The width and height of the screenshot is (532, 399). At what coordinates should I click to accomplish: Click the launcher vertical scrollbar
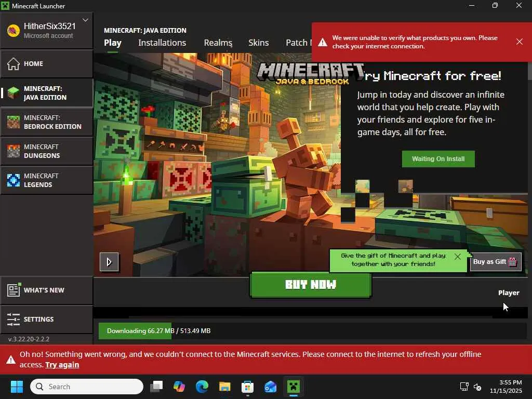pos(529,72)
